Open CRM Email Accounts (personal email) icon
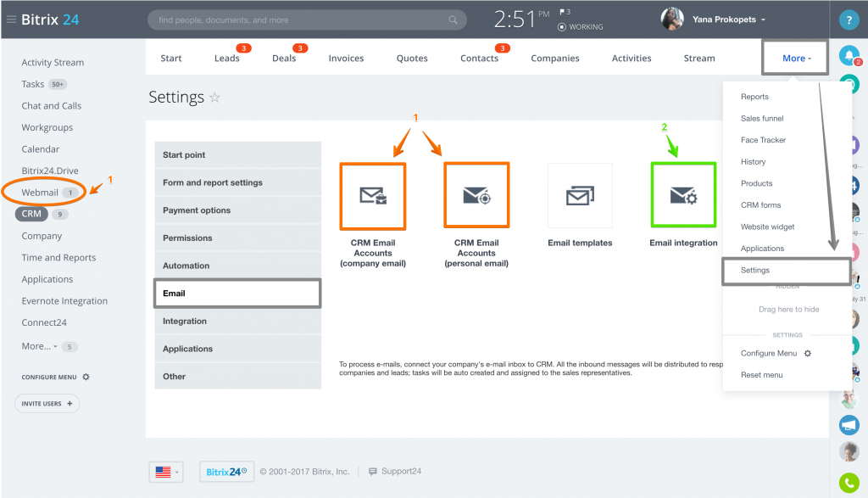Image resolution: width=868 pixels, height=498 pixels. point(476,195)
